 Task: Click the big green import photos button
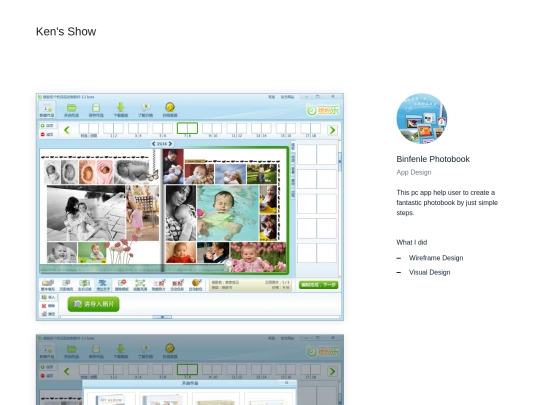(93, 304)
